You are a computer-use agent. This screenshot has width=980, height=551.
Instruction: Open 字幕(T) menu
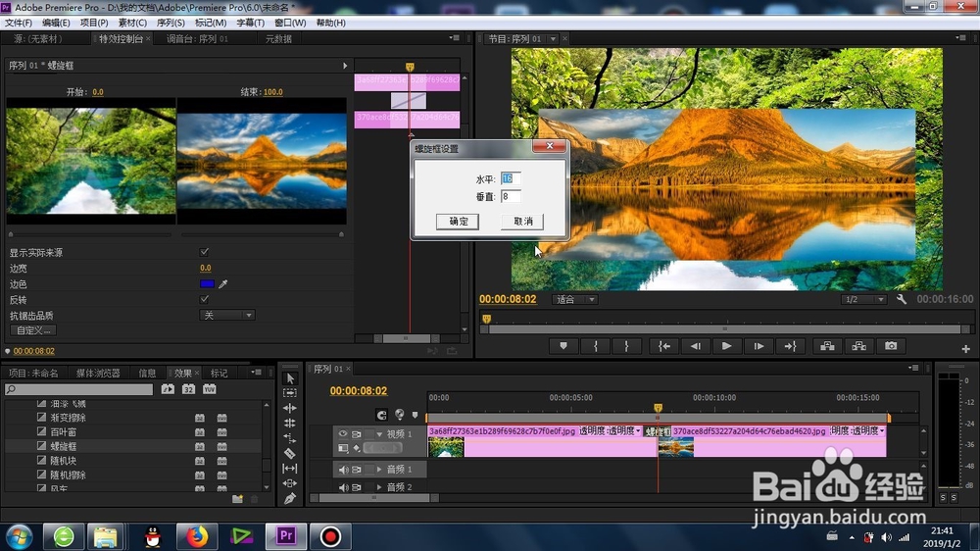(250, 23)
